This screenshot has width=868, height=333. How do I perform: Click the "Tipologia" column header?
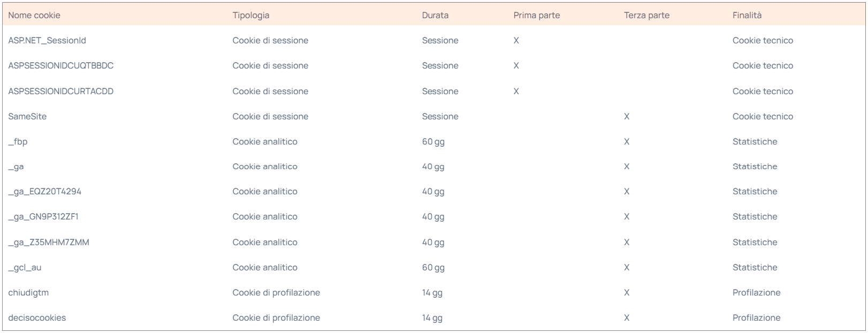pos(251,16)
